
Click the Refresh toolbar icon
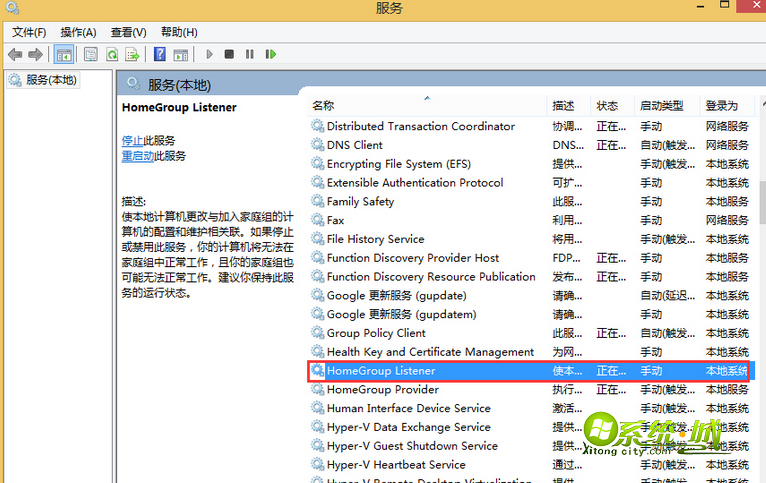coord(112,54)
